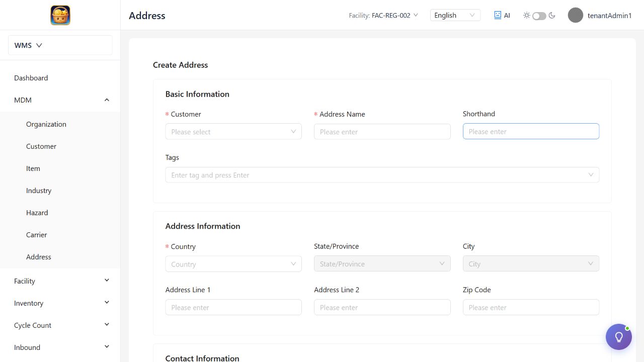Open the English language dropdown
644x362 pixels.
[x=455, y=15]
